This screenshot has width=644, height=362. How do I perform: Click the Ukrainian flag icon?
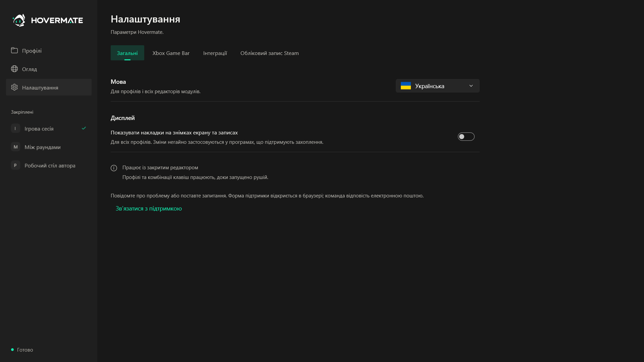(406, 86)
